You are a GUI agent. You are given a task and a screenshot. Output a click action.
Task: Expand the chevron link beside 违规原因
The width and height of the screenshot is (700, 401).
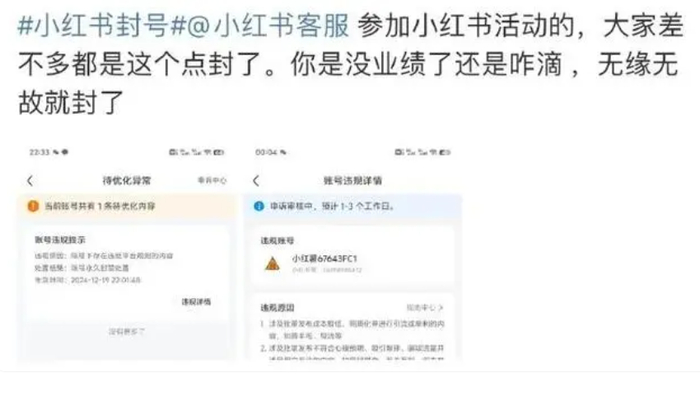click(425, 308)
